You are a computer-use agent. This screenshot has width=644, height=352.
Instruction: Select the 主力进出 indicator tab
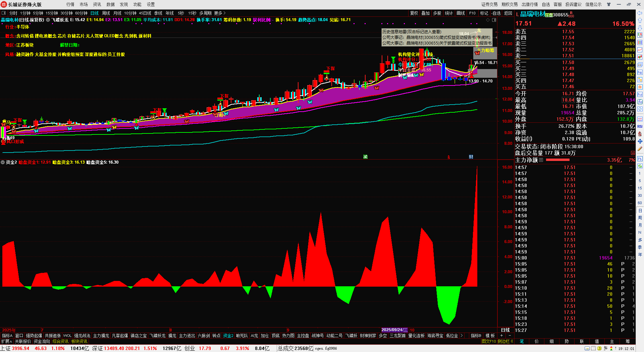tap(187, 336)
